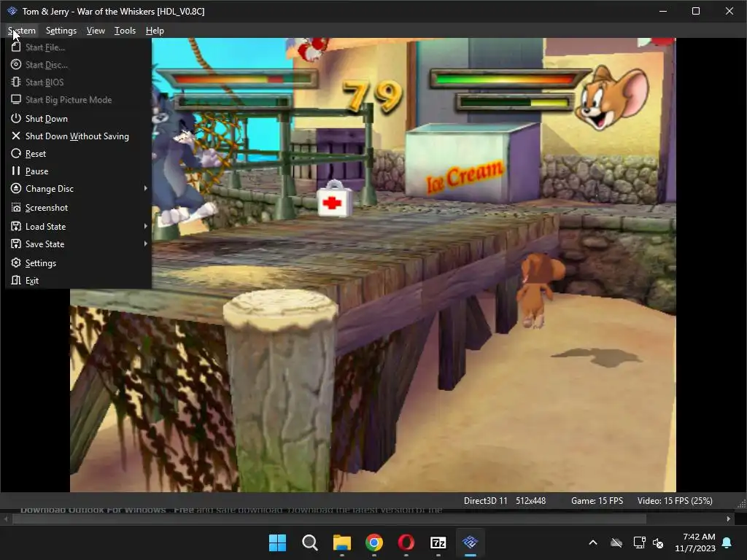Click the Start File icon
The width and height of the screenshot is (747, 560).
pos(16,47)
